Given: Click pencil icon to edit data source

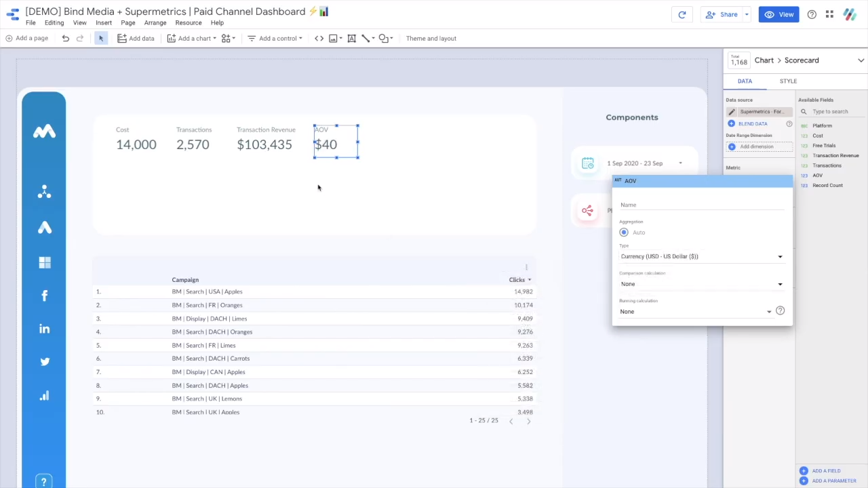Looking at the screenshot, I should click(x=732, y=112).
